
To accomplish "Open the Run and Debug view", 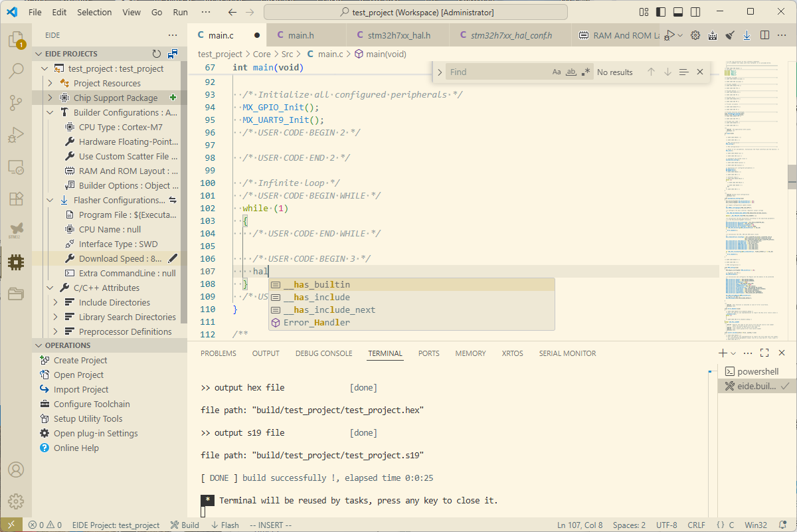I will pos(16,135).
